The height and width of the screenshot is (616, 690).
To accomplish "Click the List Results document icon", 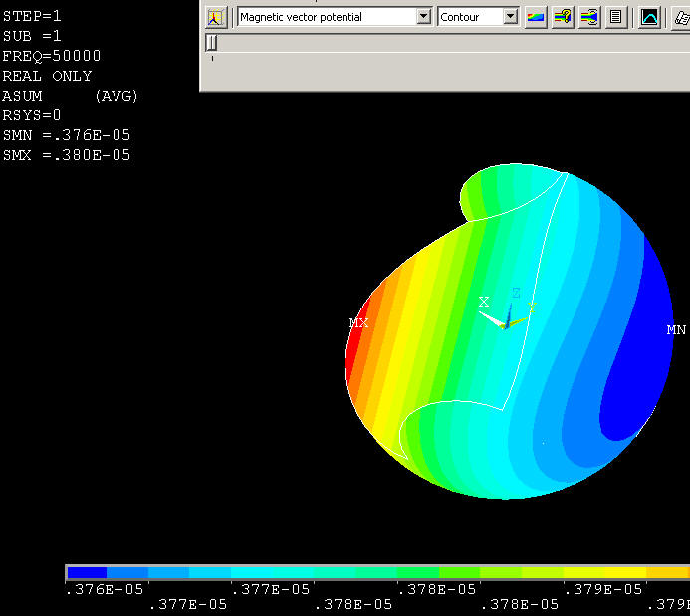I will coord(616,17).
